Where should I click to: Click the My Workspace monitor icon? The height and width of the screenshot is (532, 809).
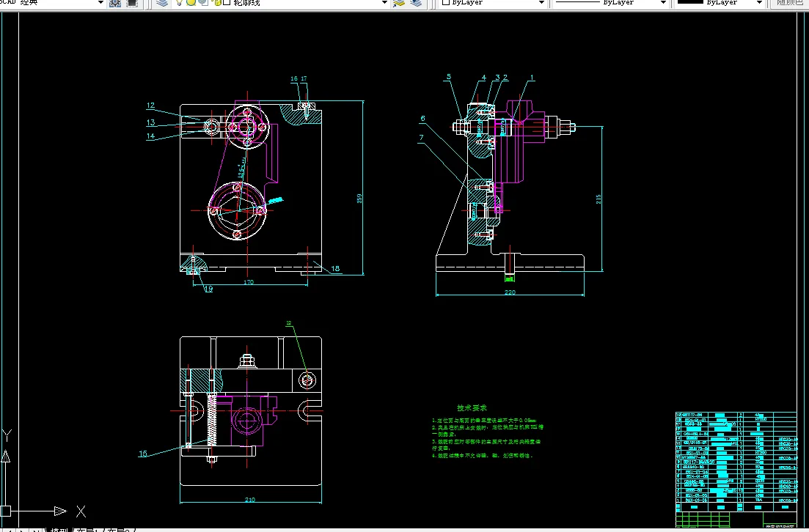[x=132, y=3]
